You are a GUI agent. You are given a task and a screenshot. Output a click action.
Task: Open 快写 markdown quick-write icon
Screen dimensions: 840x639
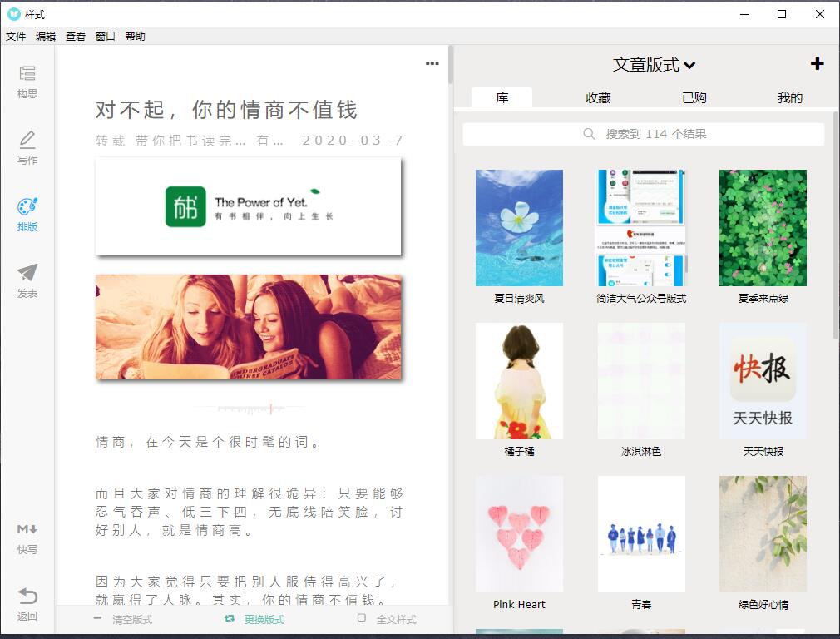coord(27,530)
